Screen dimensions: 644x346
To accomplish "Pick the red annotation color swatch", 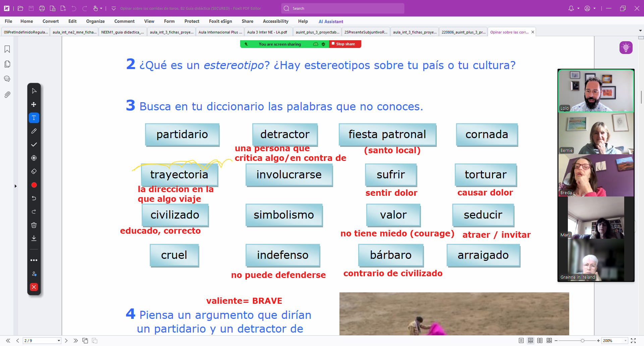I will [34, 185].
